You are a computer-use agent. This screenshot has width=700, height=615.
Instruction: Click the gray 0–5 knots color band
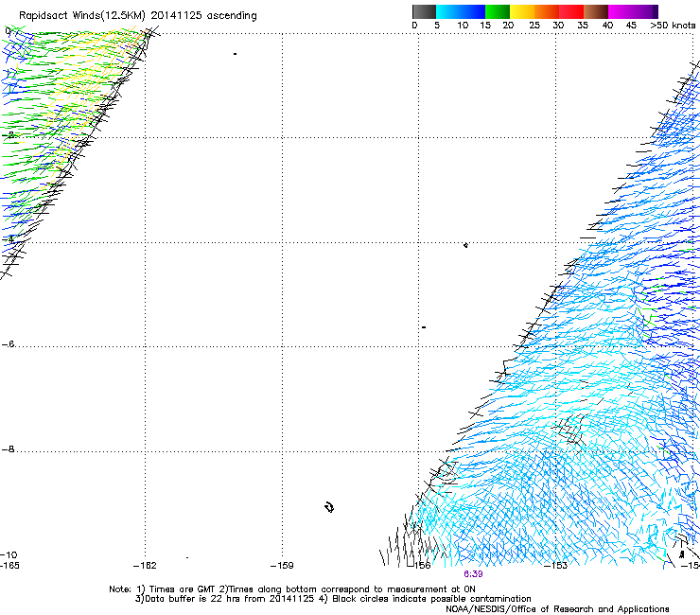[424, 11]
